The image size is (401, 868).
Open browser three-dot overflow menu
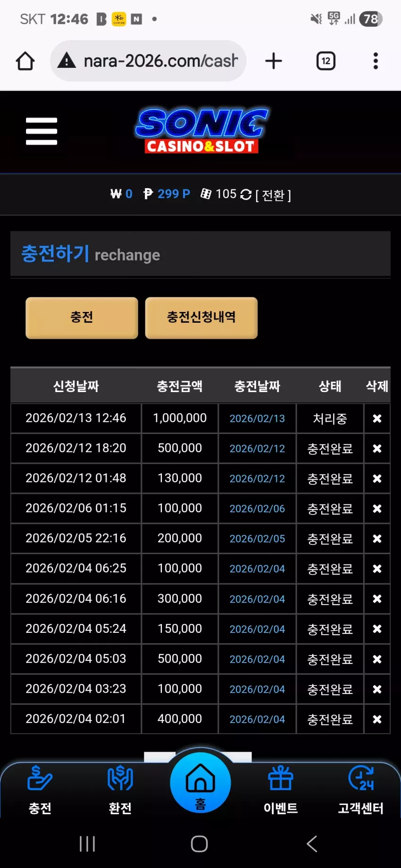click(376, 61)
